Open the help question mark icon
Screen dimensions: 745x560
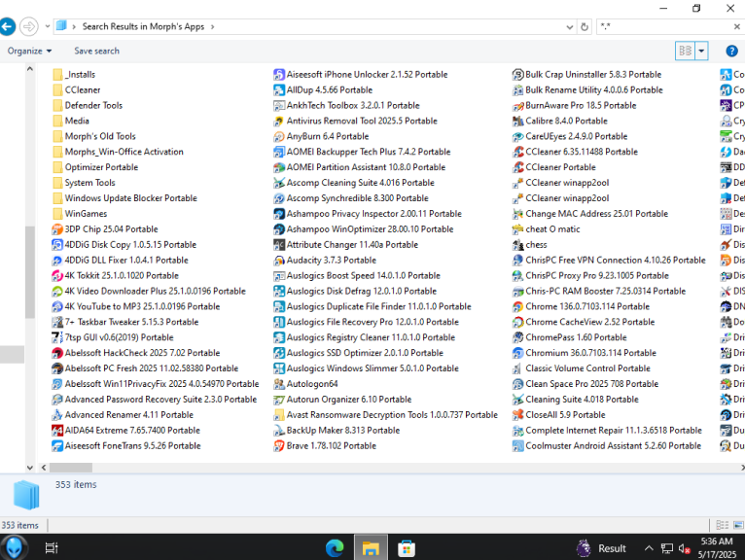(x=731, y=51)
